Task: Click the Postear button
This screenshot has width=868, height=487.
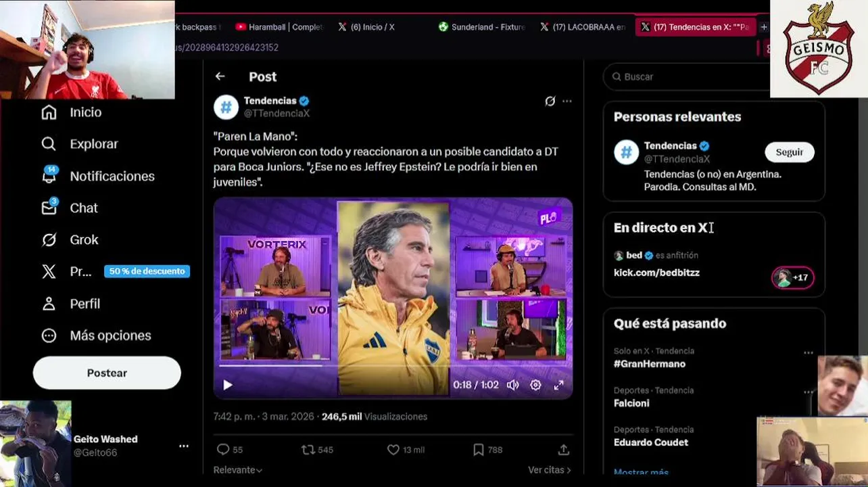Action: pyautogui.click(x=107, y=373)
